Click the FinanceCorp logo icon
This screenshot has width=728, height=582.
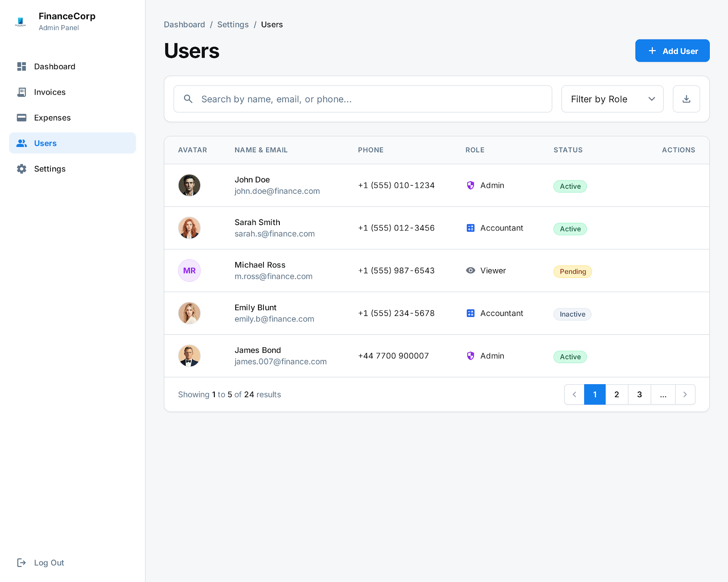coord(20,21)
